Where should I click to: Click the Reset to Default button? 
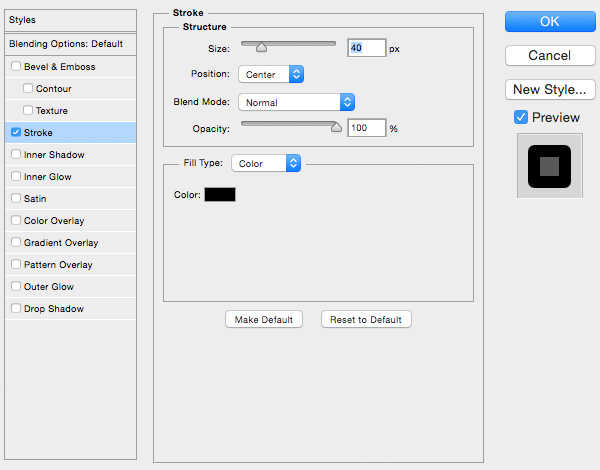click(x=366, y=319)
